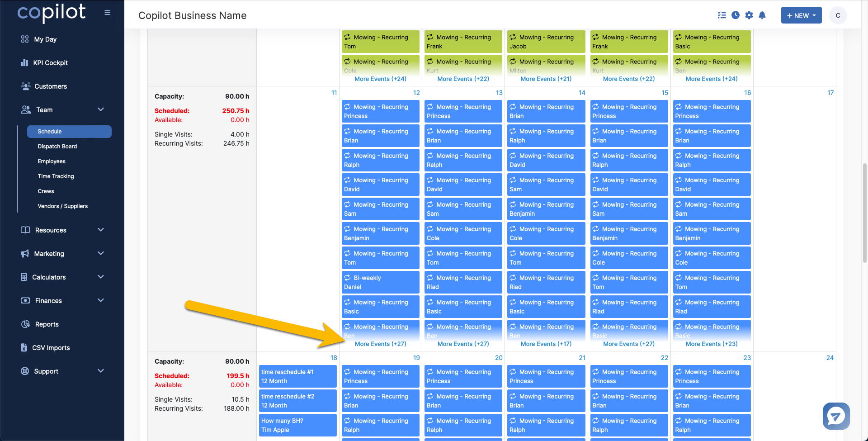The height and width of the screenshot is (441, 868).
Task: Click the Reports pie chart icon
Action: pos(25,324)
